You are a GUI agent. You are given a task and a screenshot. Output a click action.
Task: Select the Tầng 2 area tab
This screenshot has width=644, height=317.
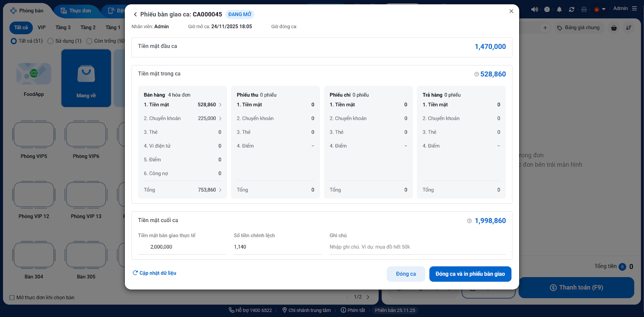point(88,27)
